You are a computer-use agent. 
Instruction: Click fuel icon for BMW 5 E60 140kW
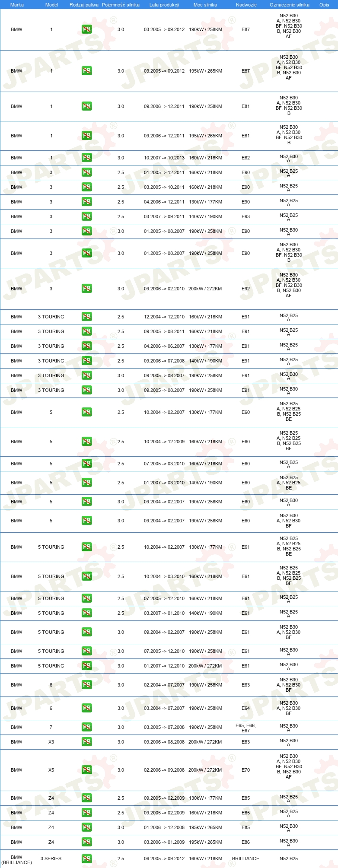(x=86, y=483)
